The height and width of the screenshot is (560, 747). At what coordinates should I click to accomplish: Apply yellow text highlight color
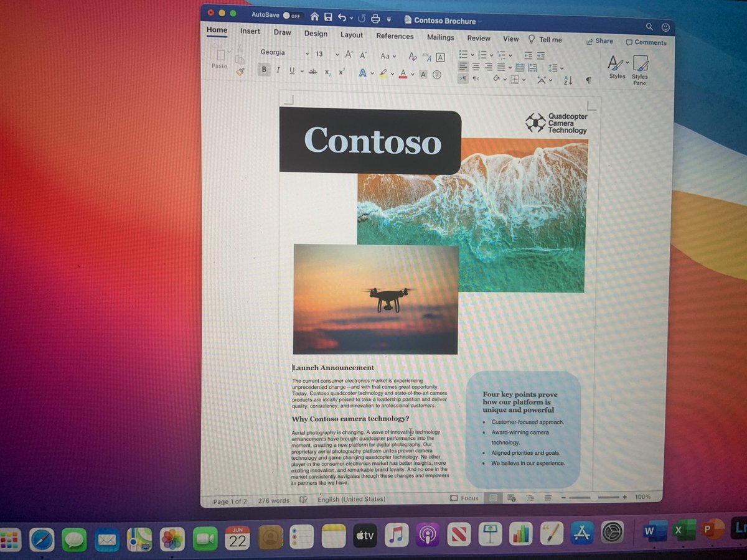383,73
